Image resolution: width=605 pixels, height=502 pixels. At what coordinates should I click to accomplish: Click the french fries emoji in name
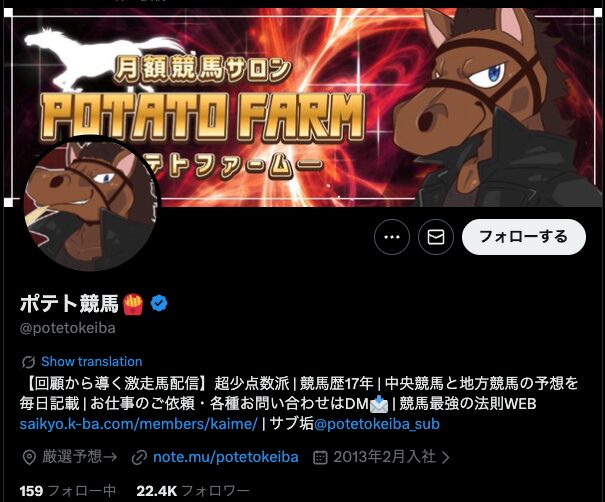point(133,304)
